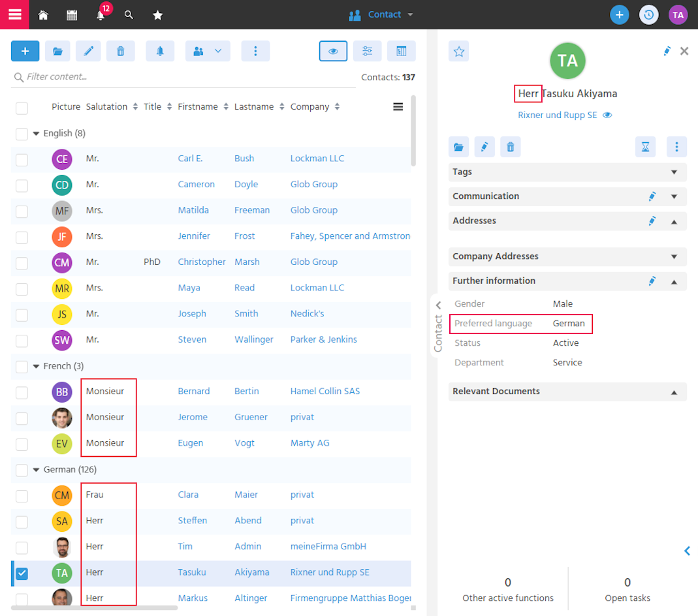Open the notifications bell with 12 badge
The image size is (698, 616).
pyautogui.click(x=101, y=14)
